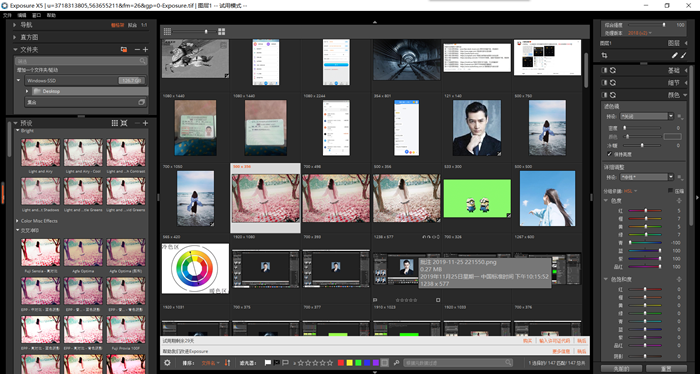Filter by yellow color label
Image resolution: width=700 pixels, height=374 pixels.
point(350,363)
